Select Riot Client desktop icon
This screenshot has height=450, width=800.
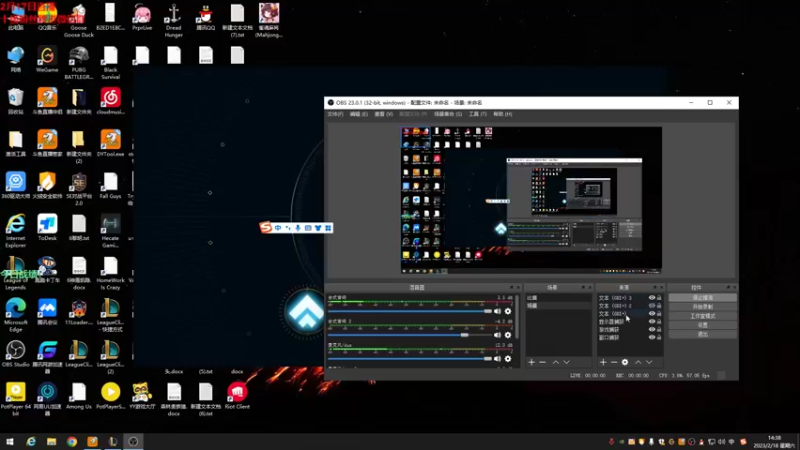pos(237,396)
